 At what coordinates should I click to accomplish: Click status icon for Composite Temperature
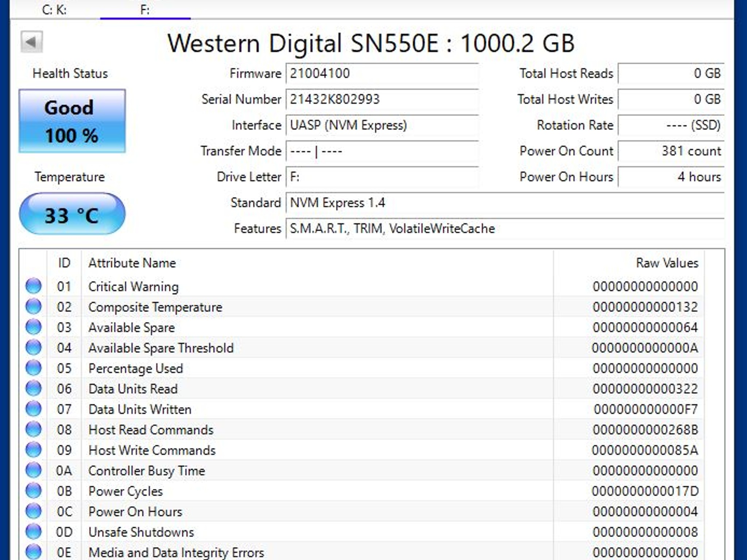[x=34, y=307]
